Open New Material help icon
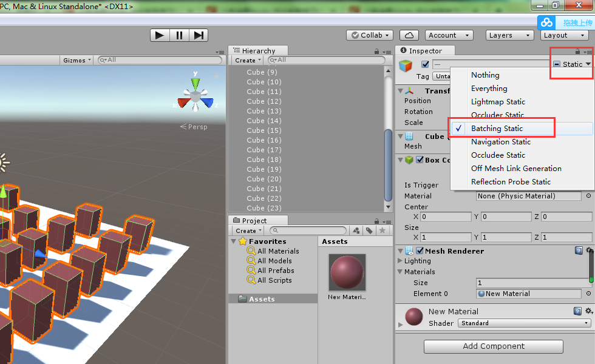The width and height of the screenshot is (595, 364). pos(577,311)
